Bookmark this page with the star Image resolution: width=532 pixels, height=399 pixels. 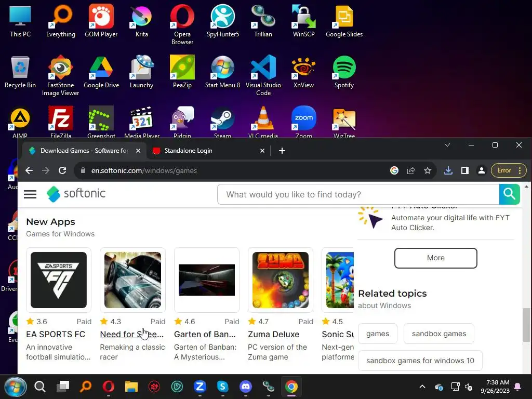(x=428, y=170)
